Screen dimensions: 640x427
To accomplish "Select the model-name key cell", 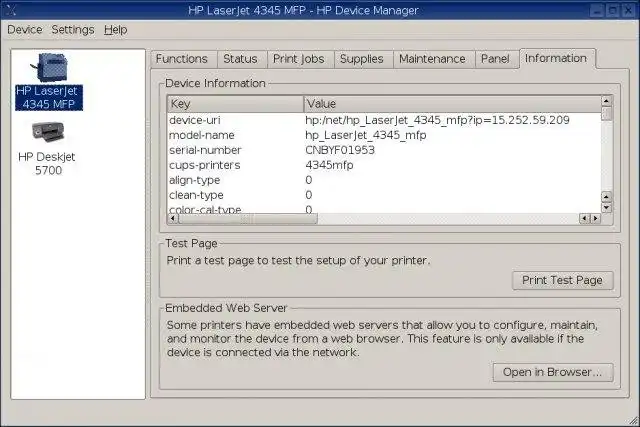I will click(x=202, y=135).
